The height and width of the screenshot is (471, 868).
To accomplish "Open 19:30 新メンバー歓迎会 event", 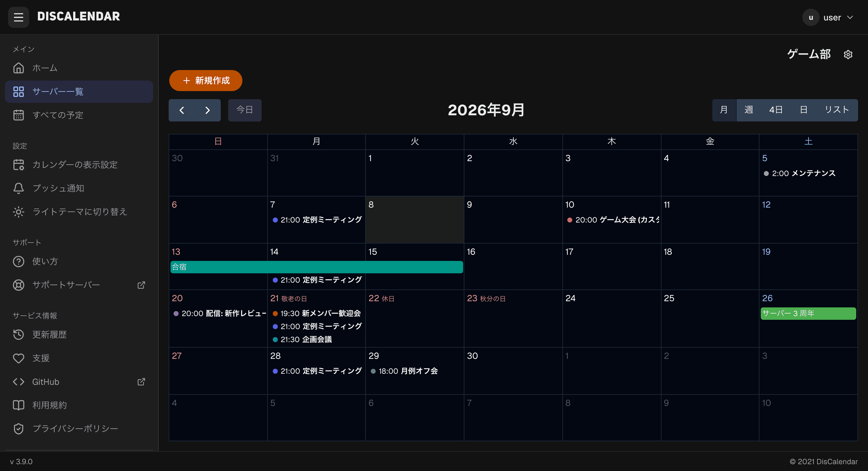I will click(317, 314).
